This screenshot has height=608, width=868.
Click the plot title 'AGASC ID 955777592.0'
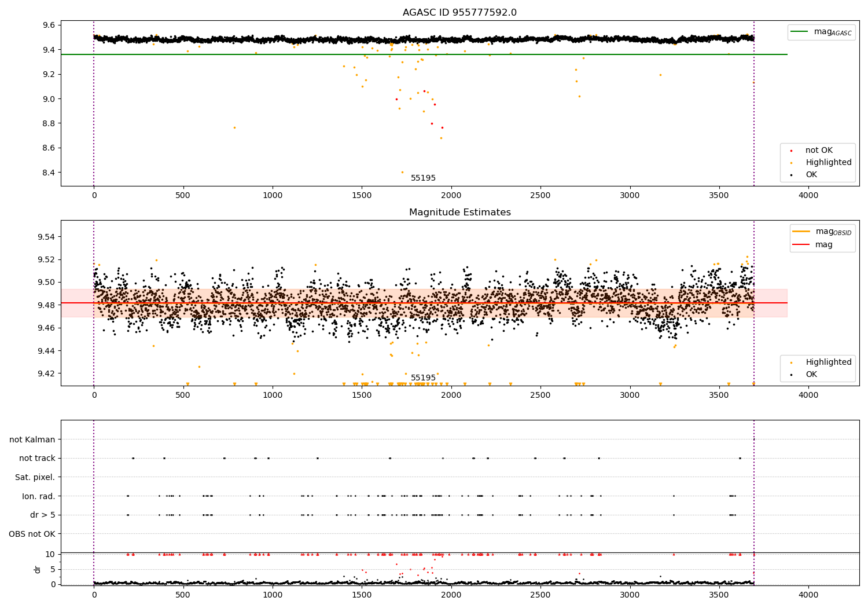(x=459, y=13)
